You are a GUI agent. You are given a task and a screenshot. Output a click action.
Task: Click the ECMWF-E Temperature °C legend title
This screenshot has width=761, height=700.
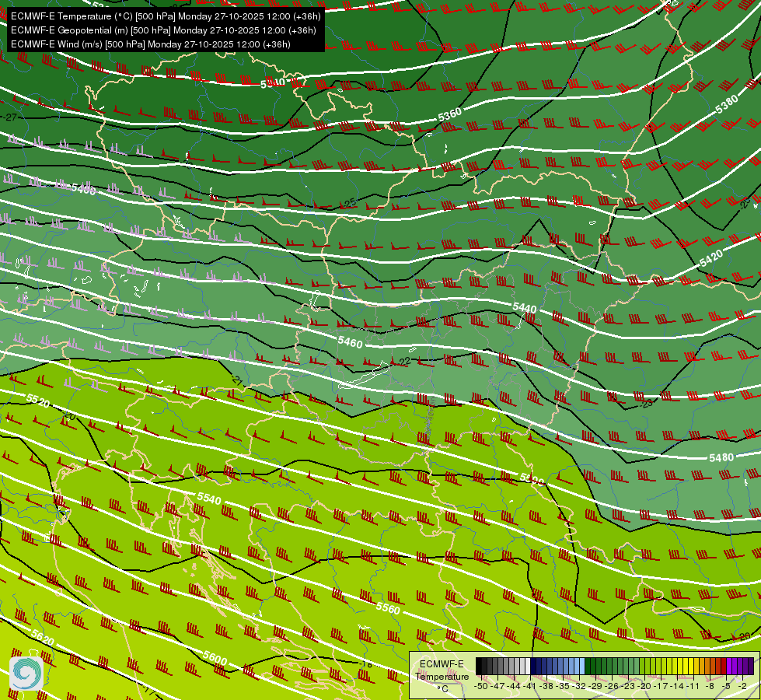[x=442, y=677]
